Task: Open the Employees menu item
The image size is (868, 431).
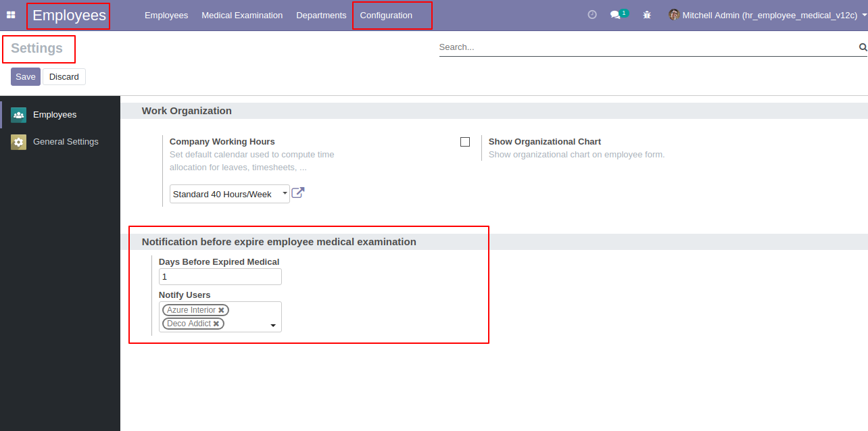Action: [166, 15]
